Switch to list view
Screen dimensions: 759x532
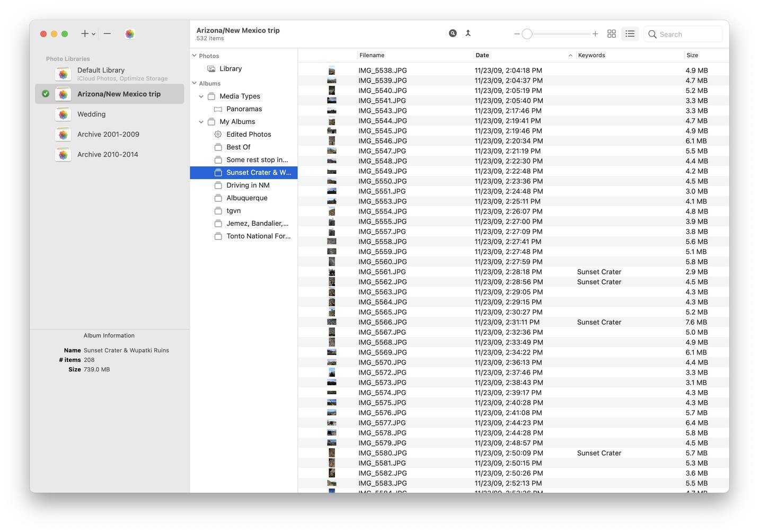(x=630, y=34)
